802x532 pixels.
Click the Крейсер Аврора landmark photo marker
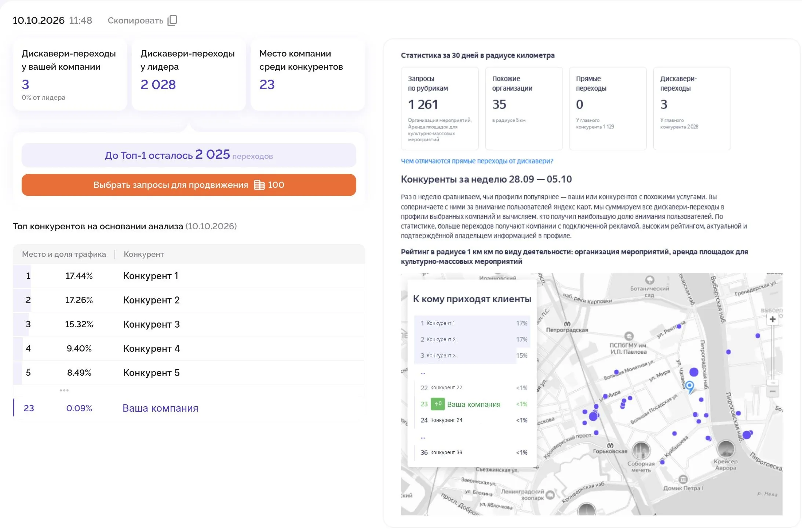click(726, 449)
